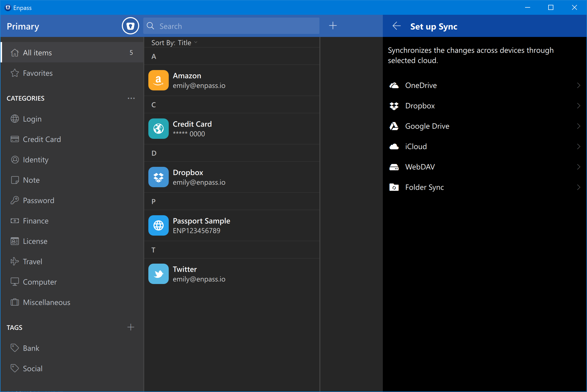The height and width of the screenshot is (392, 587).
Task: Choose OneDrive as sync cloud
Action: click(485, 85)
